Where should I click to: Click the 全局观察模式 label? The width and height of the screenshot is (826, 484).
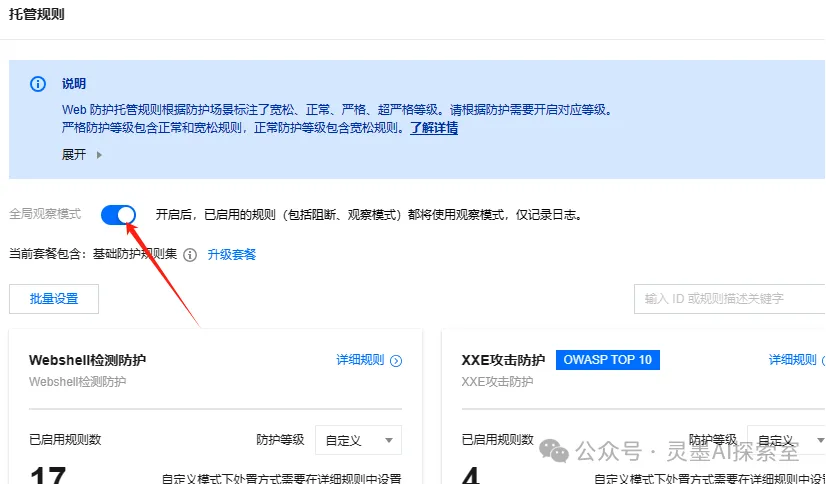[x=45, y=214]
